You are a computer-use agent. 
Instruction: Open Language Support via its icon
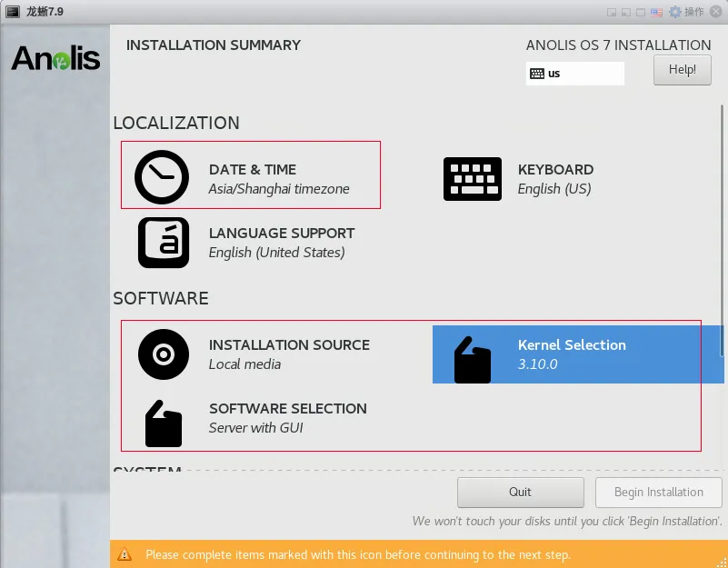pyautogui.click(x=163, y=242)
